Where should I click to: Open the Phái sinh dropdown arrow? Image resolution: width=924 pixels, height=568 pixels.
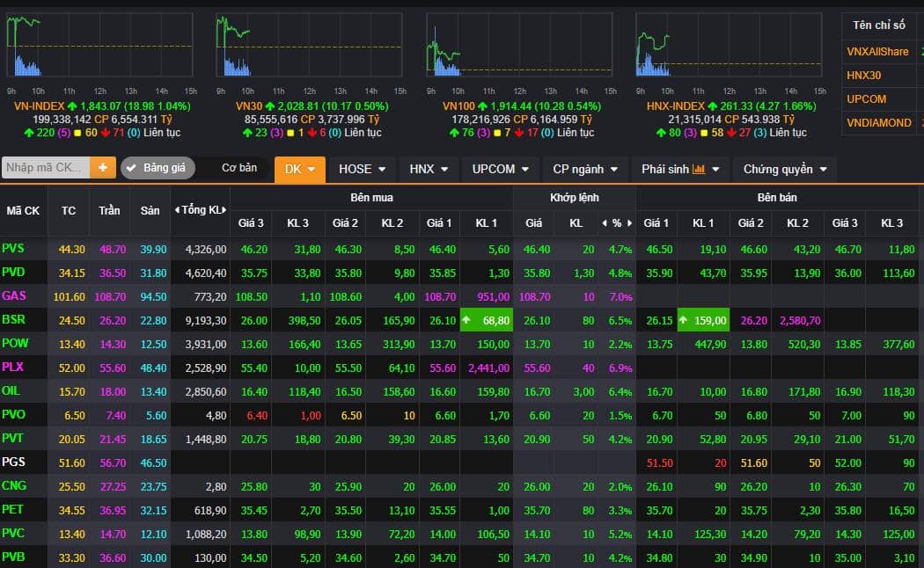[x=715, y=170]
